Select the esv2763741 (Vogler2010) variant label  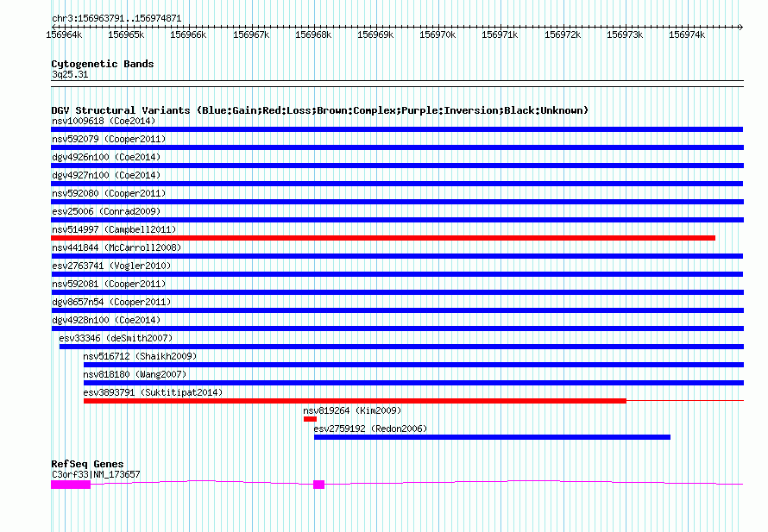tap(110, 266)
